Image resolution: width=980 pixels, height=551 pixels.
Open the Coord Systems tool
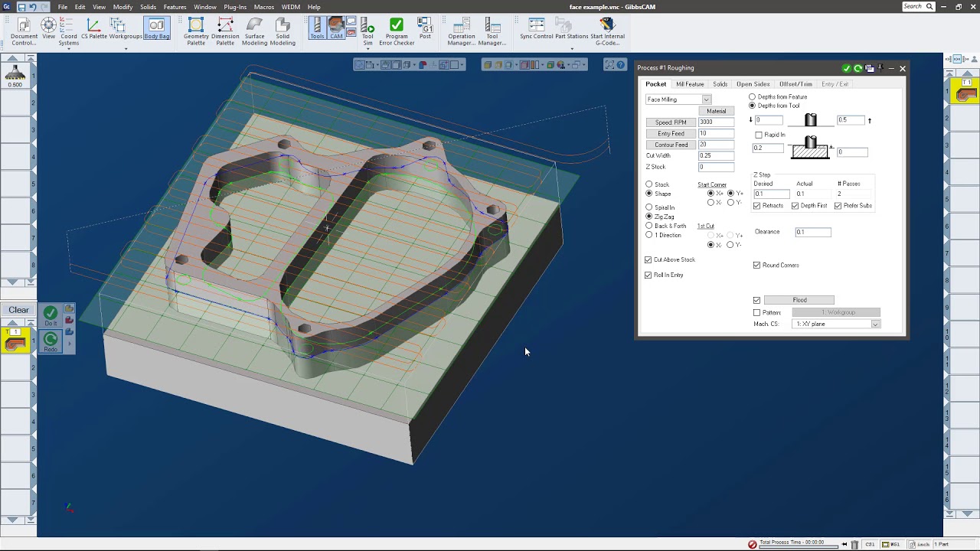pos(69,32)
